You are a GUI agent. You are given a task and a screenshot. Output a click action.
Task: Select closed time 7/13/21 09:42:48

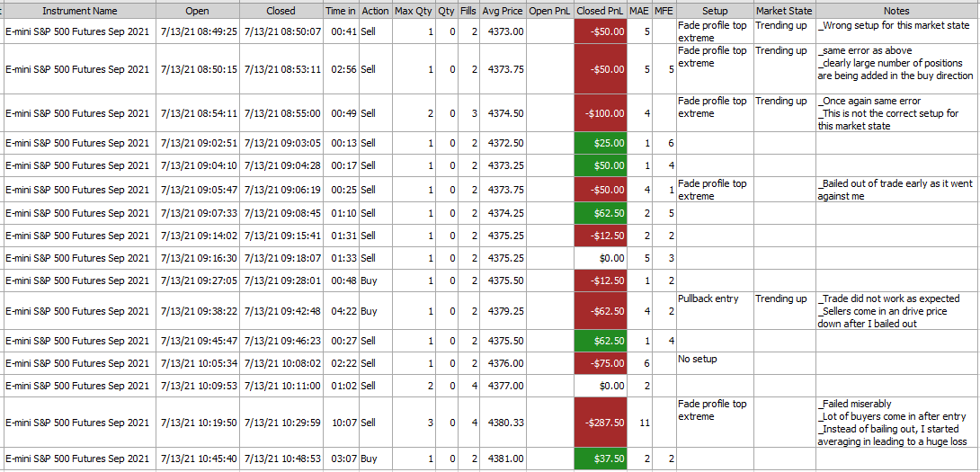pos(282,311)
